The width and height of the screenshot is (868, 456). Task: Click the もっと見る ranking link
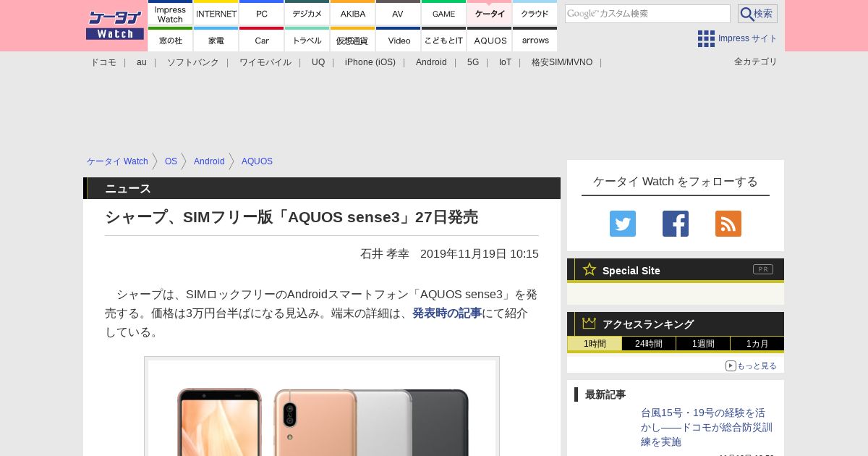(757, 366)
